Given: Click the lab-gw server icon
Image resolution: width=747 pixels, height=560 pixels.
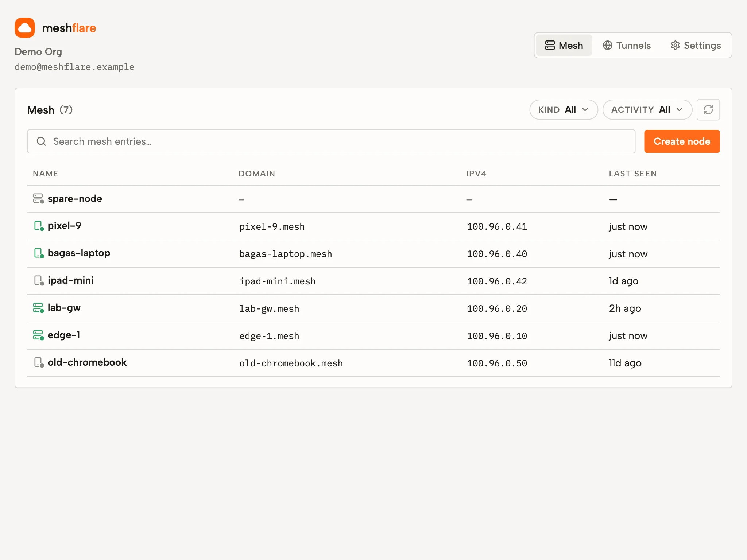Looking at the screenshot, I should [38, 308].
